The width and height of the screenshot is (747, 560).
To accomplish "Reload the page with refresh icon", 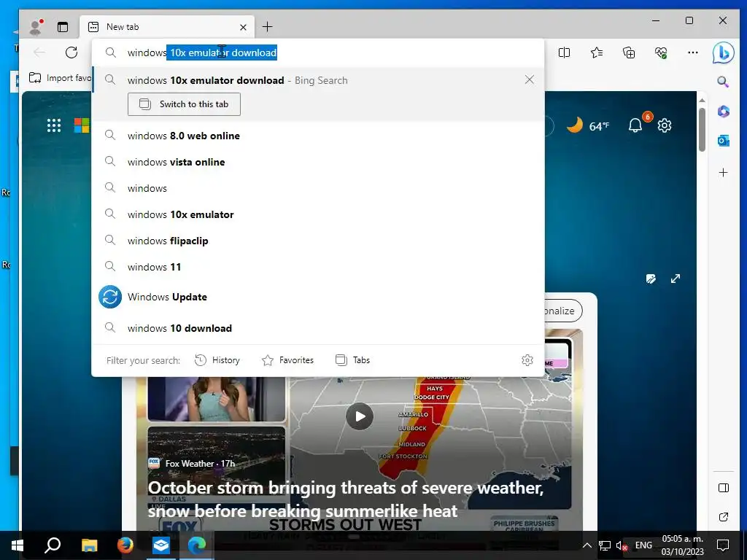I will coord(71,52).
